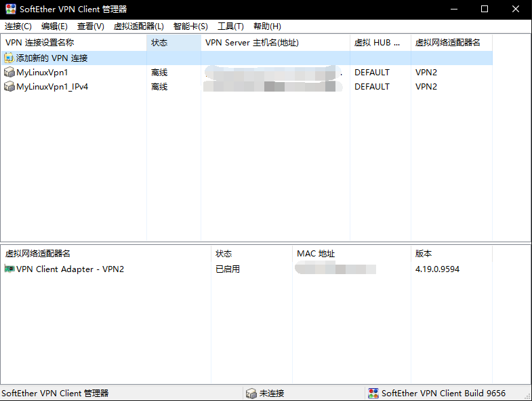Click the 已启用 adapter status
532x401 pixels.
[x=228, y=269]
